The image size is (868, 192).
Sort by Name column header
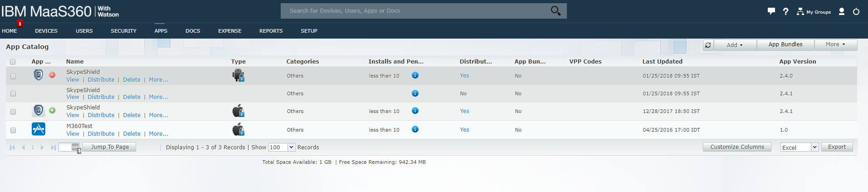tap(75, 62)
